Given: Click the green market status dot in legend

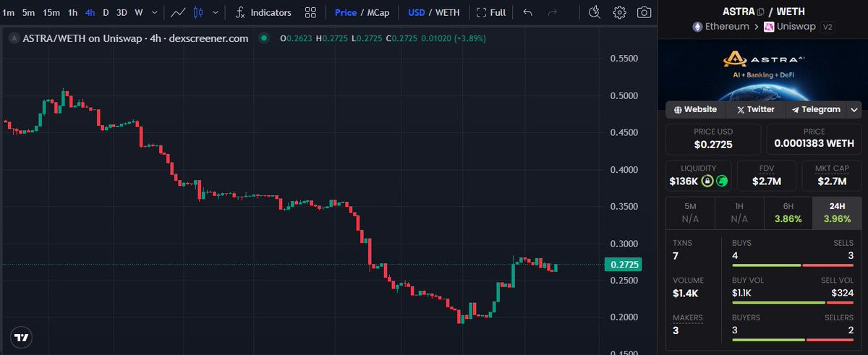Looking at the screenshot, I should pos(265,38).
